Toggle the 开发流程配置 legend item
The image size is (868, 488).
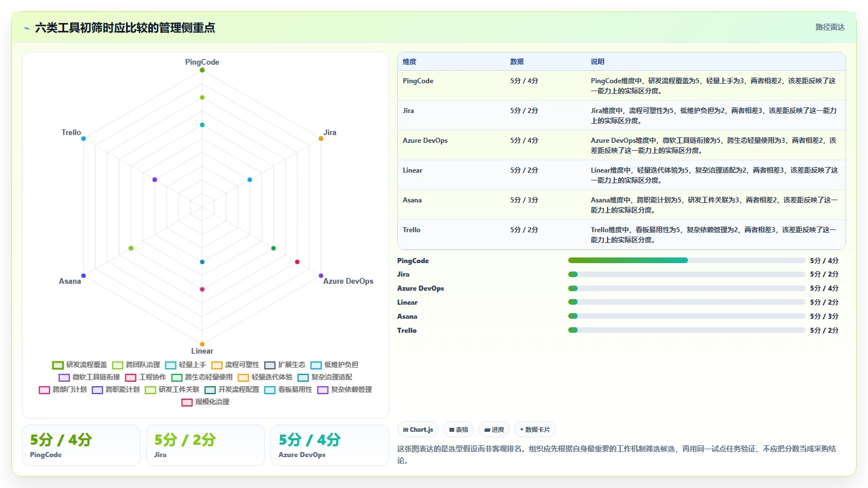pos(232,390)
